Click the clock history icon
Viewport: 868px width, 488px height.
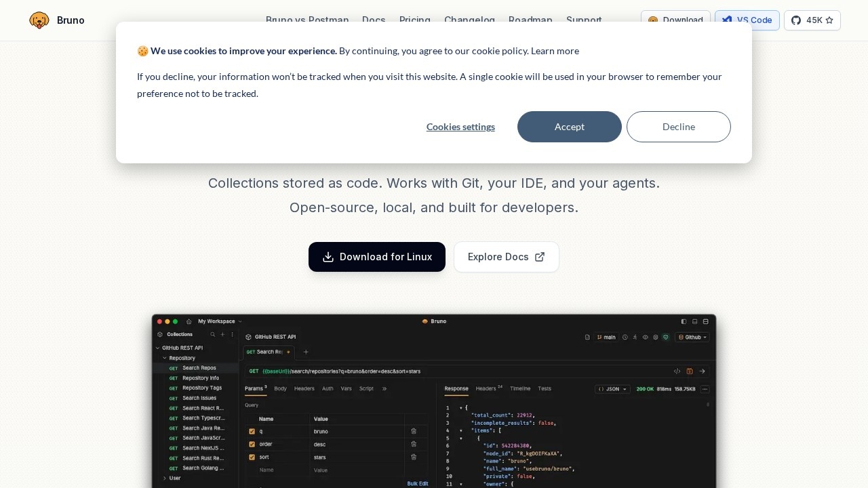click(625, 337)
